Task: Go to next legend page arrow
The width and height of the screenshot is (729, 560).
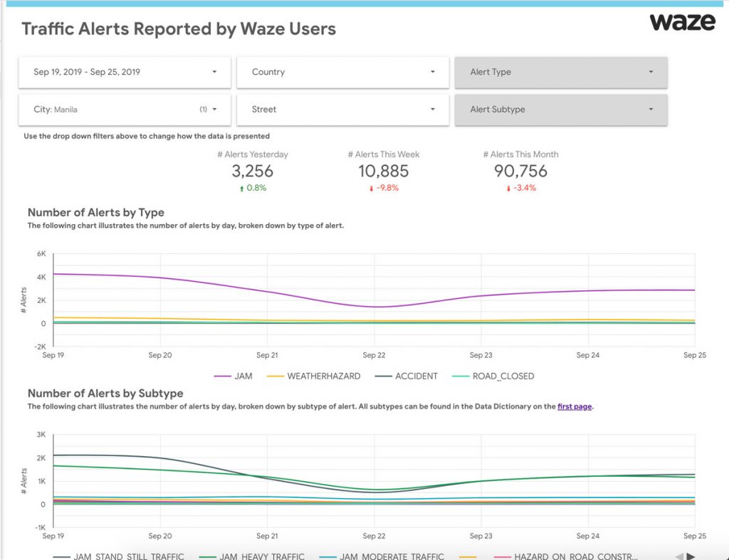Action: tap(691, 556)
